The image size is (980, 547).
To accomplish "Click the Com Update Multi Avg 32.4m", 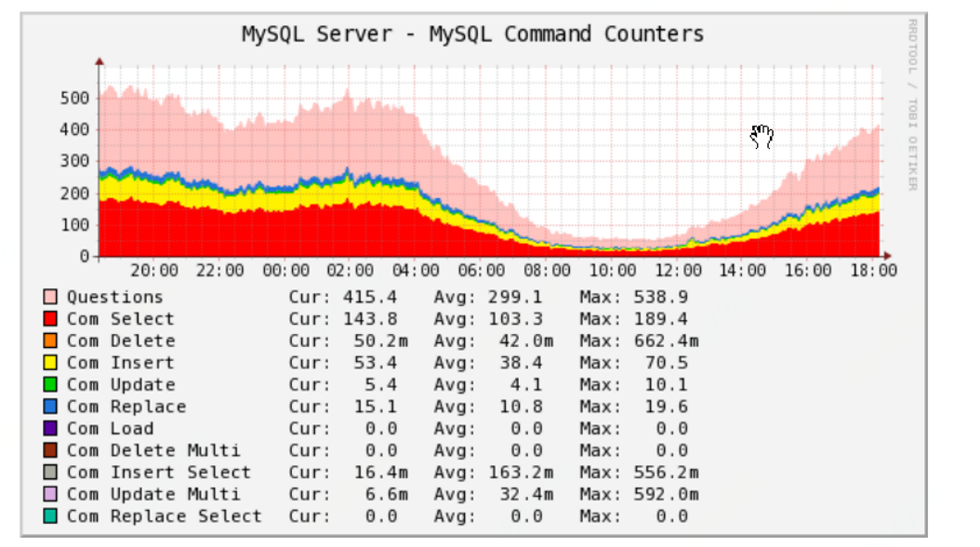I will pyautogui.click(x=526, y=494).
